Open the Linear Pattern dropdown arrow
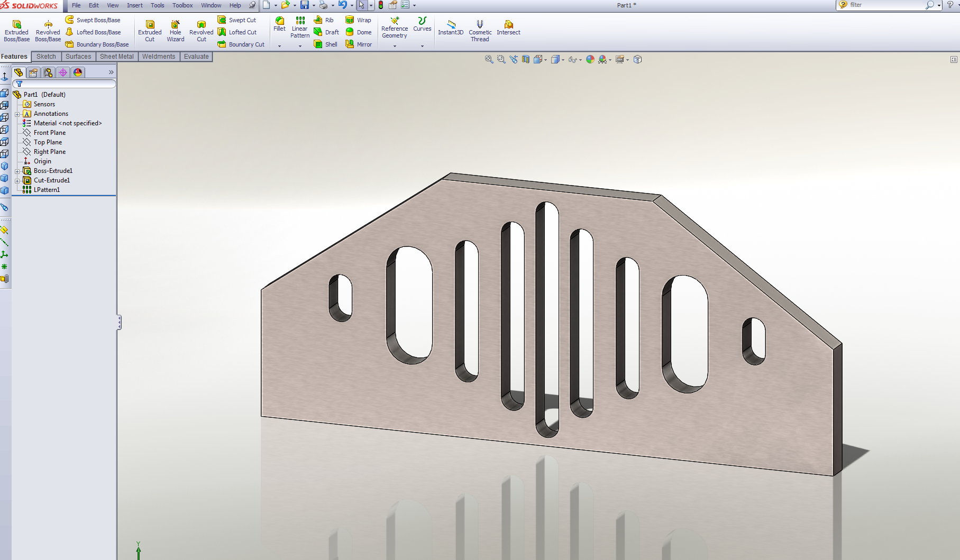Screen dimensions: 960x560 300,46
